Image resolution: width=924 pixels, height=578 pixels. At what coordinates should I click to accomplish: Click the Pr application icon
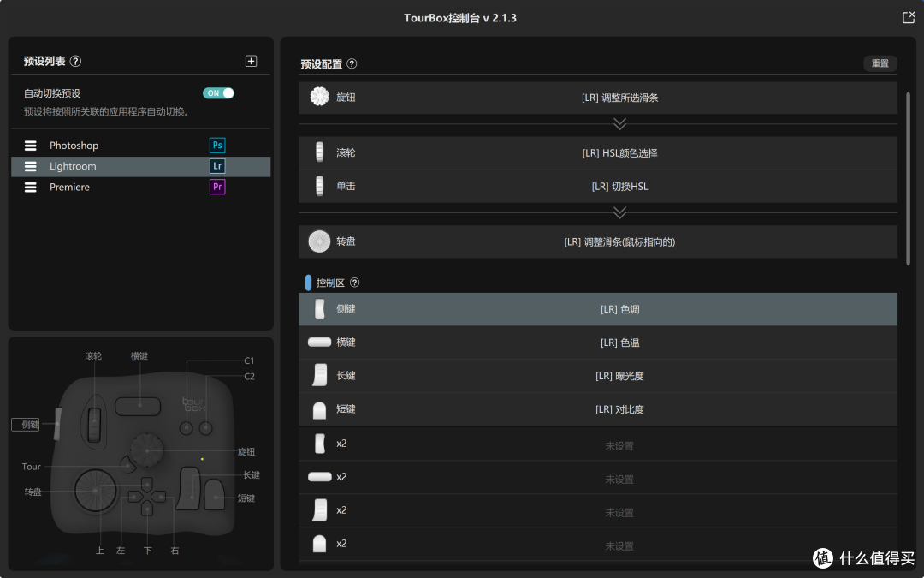coord(217,187)
